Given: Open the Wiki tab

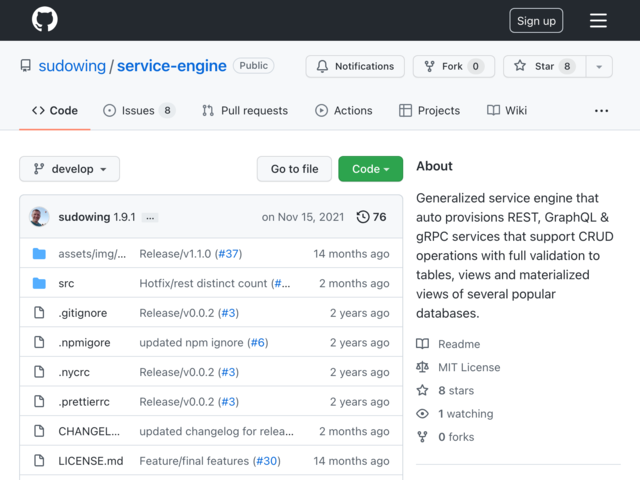Looking at the screenshot, I should pyautogui.click(x=507, y=111).
